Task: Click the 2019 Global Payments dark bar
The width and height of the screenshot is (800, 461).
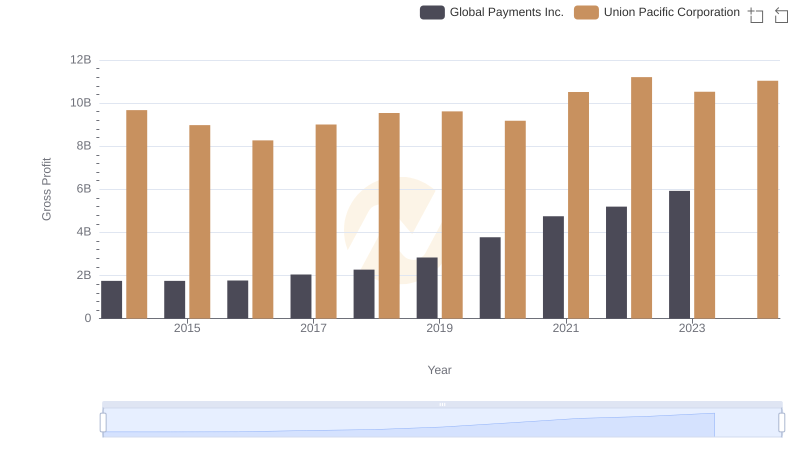Action: click(427, 288)
